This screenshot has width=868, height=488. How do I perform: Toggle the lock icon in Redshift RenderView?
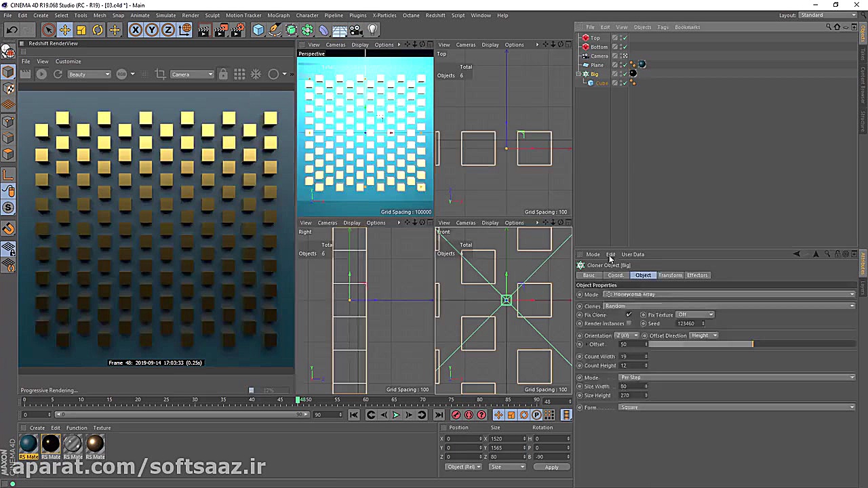(223, 74)
